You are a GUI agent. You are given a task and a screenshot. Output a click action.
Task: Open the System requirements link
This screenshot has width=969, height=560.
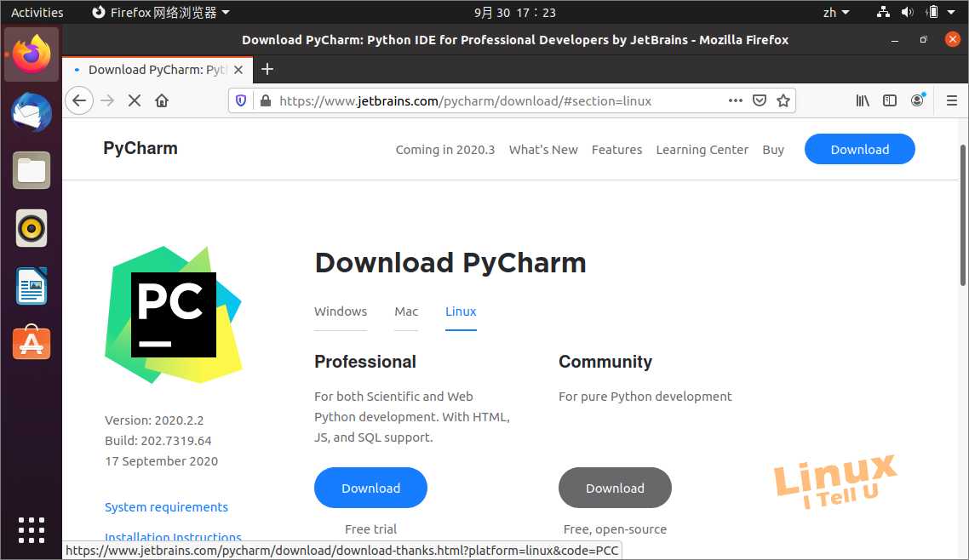[166, 507]
